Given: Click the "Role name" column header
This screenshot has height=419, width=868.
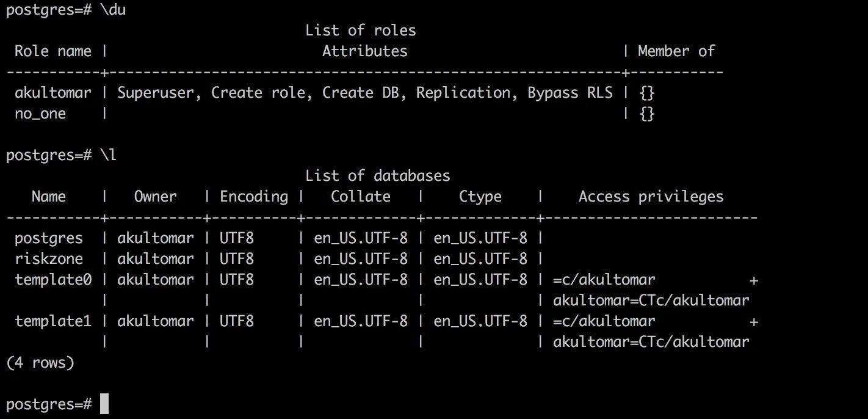Looking at the screenshot, I should pyautogui.click(x=52, y=51).
